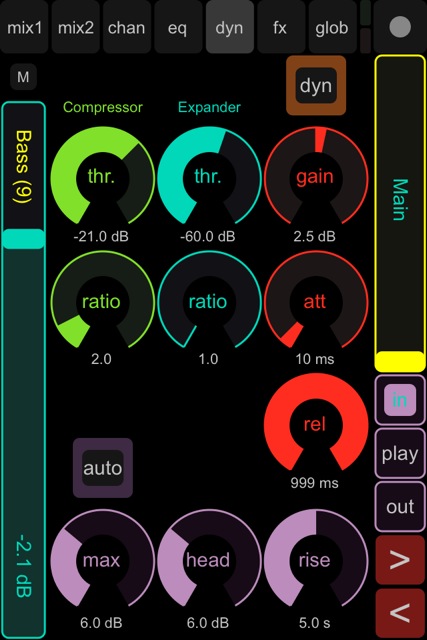Open the mix1 tab
This screenshot has height=640, width=427.
[x=24, y=27]
